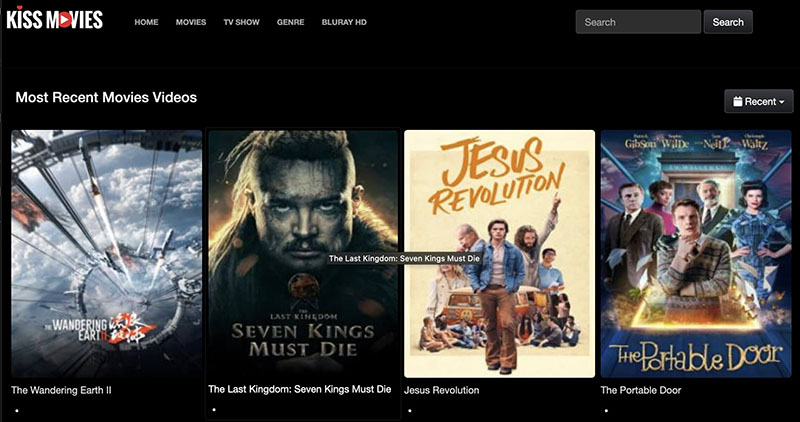Open the Bluray HD category
This screenshot has height=422, width=800.
344,22
